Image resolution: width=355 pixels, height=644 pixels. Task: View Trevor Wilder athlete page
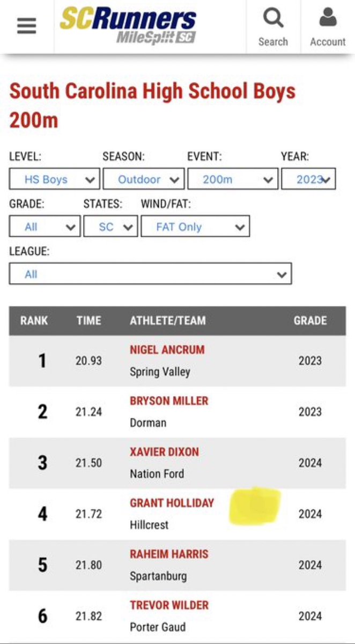(x=169, y=605)
